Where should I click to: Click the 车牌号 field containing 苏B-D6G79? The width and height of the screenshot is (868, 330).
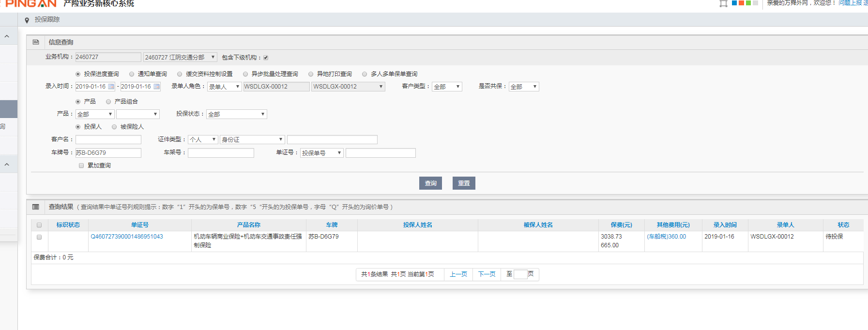[x=108, y=153]
